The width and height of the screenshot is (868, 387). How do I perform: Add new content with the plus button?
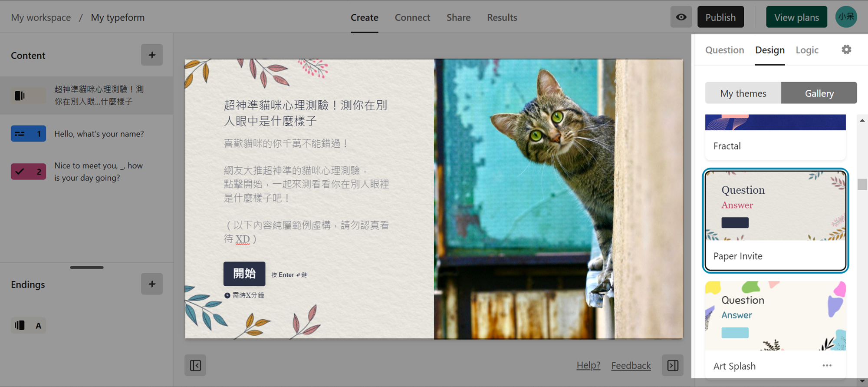[152, 55]
